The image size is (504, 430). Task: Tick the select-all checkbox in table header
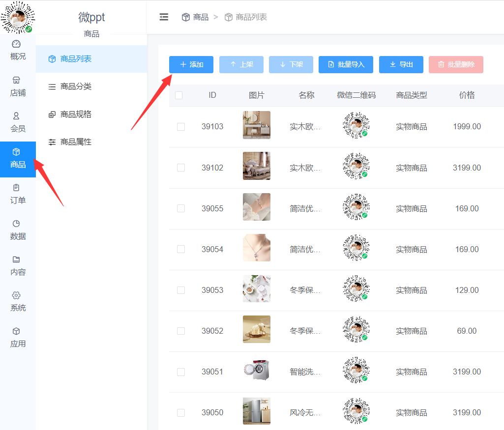click(x=178, y=95)
